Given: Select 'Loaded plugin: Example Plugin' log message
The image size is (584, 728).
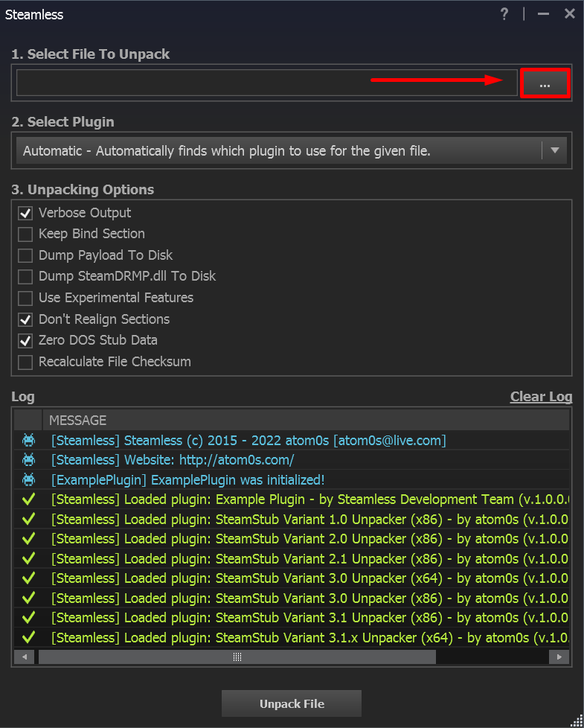Looking at the screenshot, I should coord(310,499).
